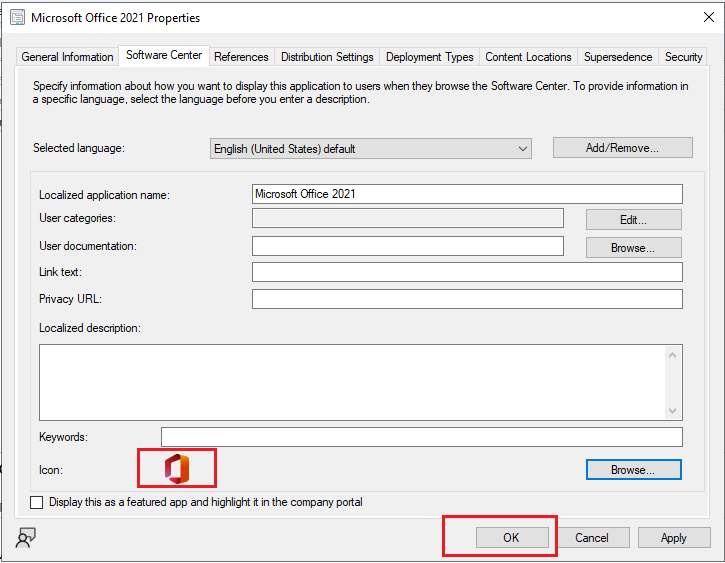
Task: Click the feedback person icon at bottom left
Action: click(25, 538)
